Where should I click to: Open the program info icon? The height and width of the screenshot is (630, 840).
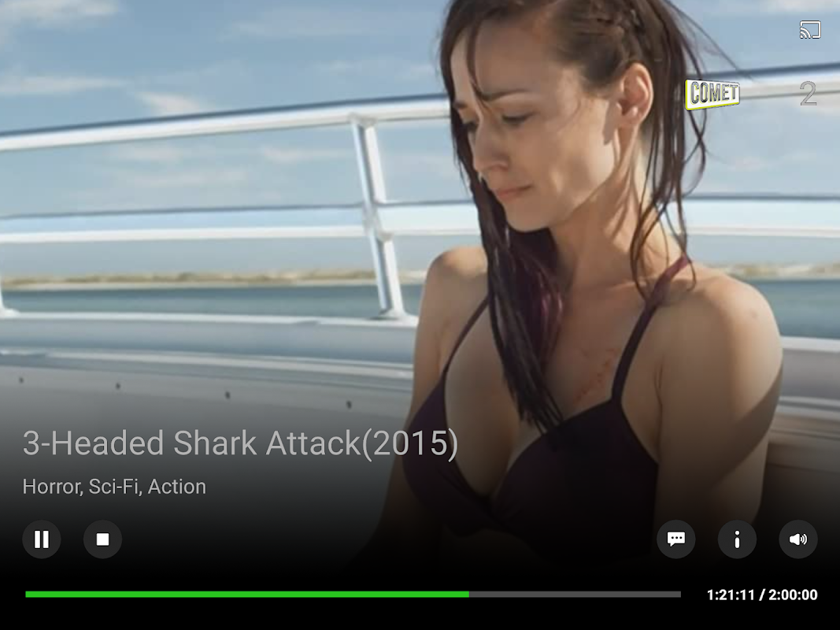(737, 539)
